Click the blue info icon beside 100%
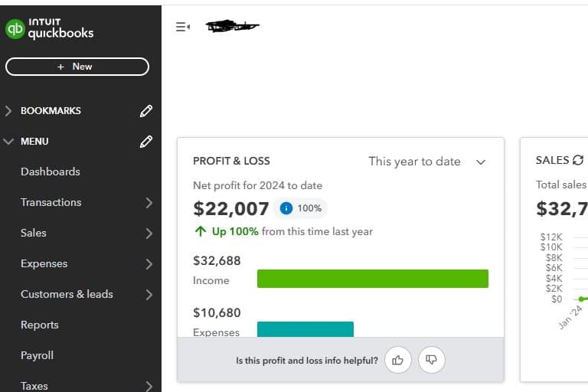Image resolution: width=588 pixels, height=392 pixels. (286, 208)
